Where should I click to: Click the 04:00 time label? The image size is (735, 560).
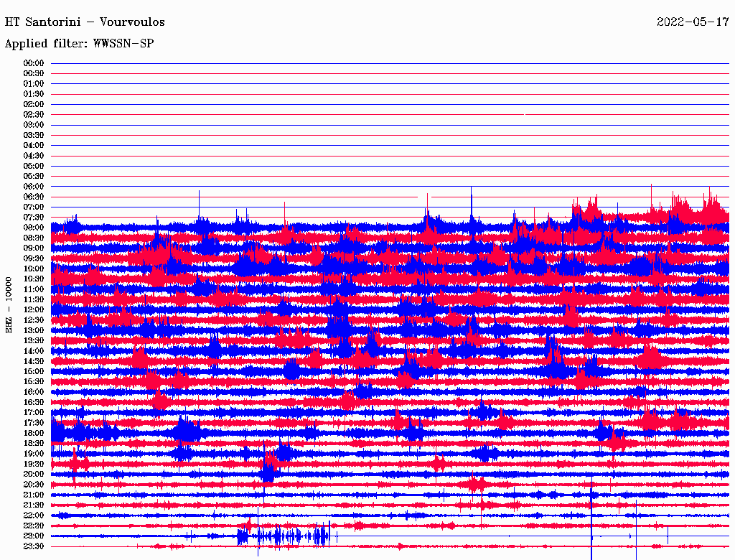[x=34, y=146]
